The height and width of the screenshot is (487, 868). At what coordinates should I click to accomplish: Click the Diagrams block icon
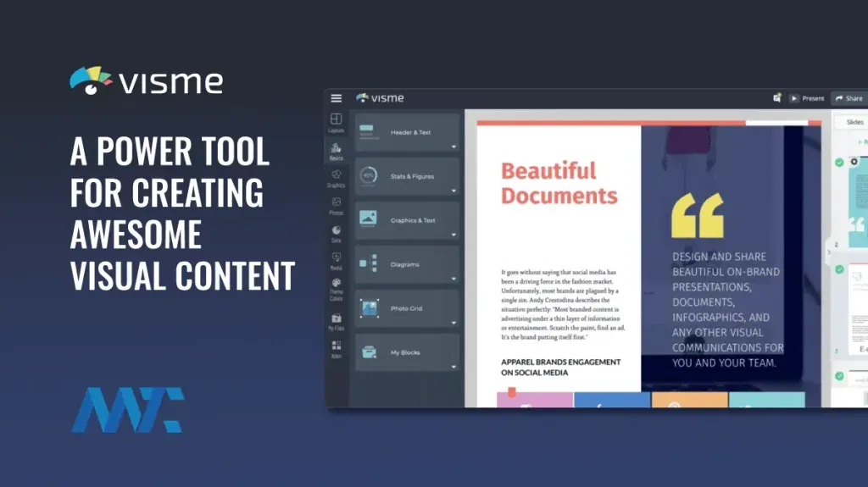click(x=368, y=263)
